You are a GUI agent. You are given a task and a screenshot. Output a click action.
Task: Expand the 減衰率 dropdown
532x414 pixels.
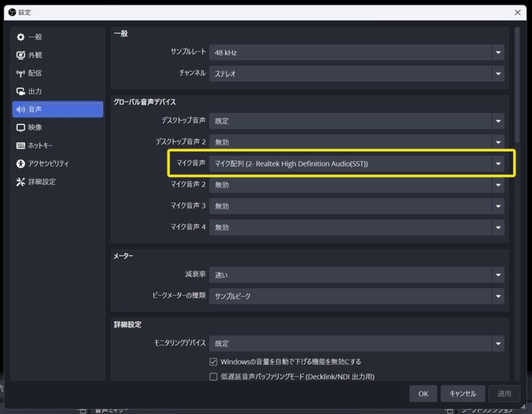(x=356, y=275)
